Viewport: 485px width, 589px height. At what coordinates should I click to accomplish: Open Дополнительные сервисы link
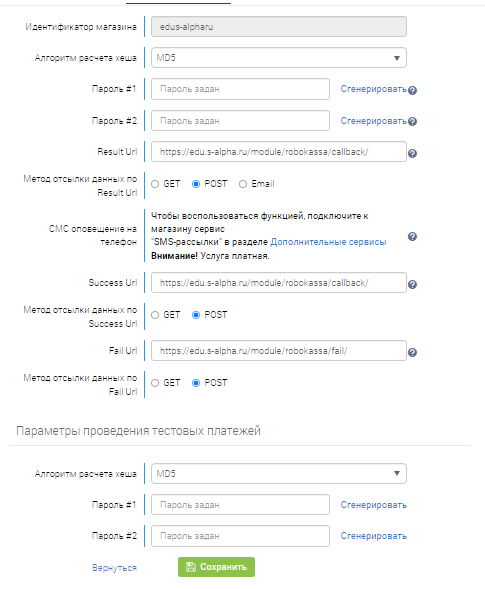pos(328,242)
